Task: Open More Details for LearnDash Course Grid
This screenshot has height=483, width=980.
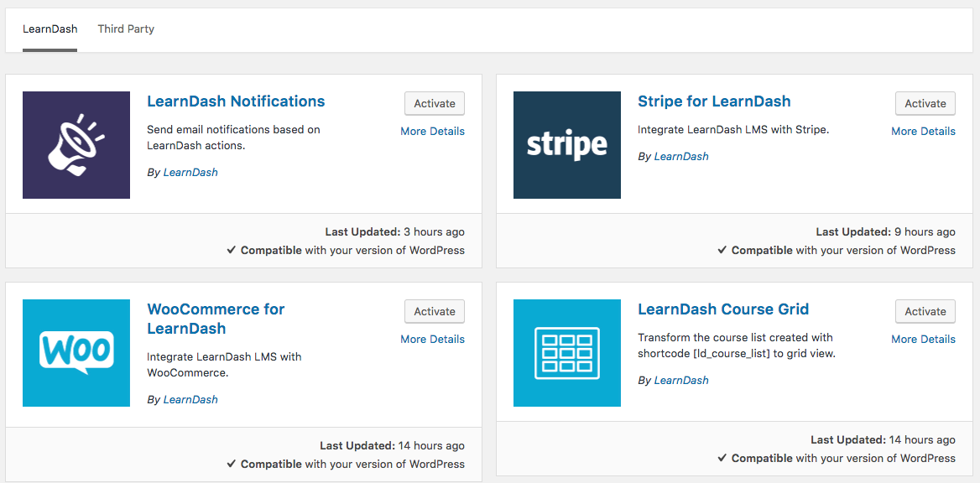Action: 923,339
